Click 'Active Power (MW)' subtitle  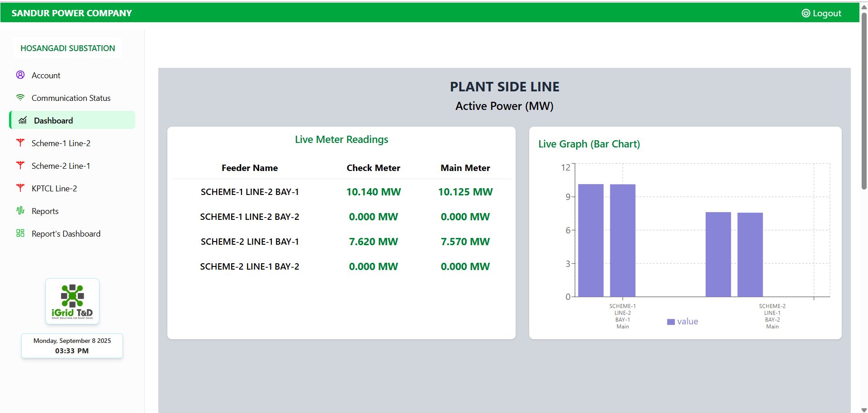[504, 106]
